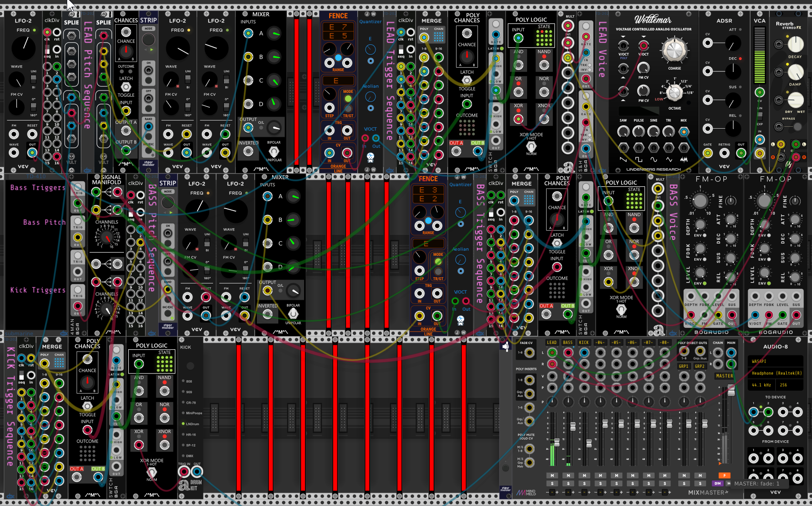Image resolution: width=812 pixels, height=506 pixels.
Task: Click the MASTER volume fader
Action: pos(731,391)
